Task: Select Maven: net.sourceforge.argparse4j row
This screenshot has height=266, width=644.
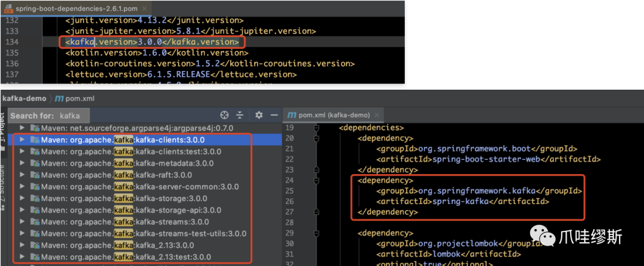Action: [x=144, y=128]
